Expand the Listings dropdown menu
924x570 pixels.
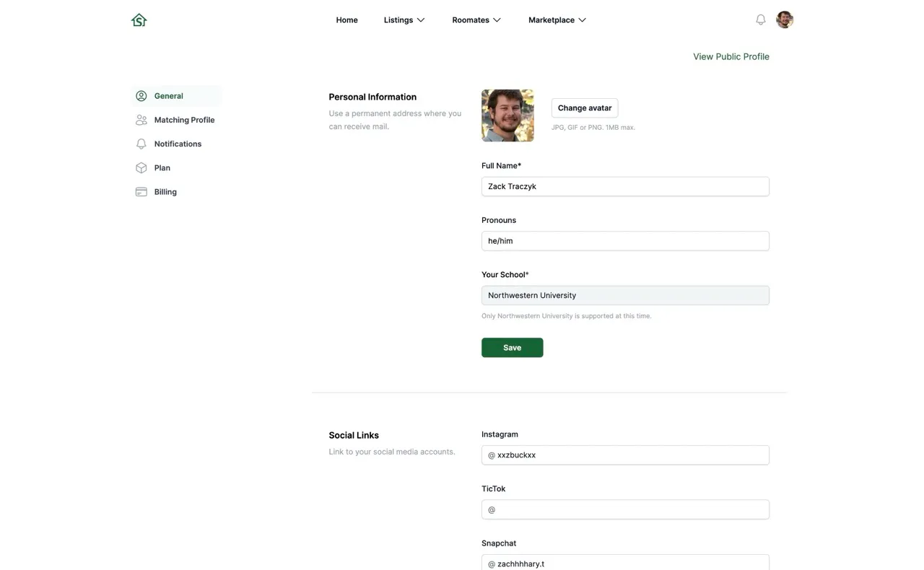click(404, 20)
